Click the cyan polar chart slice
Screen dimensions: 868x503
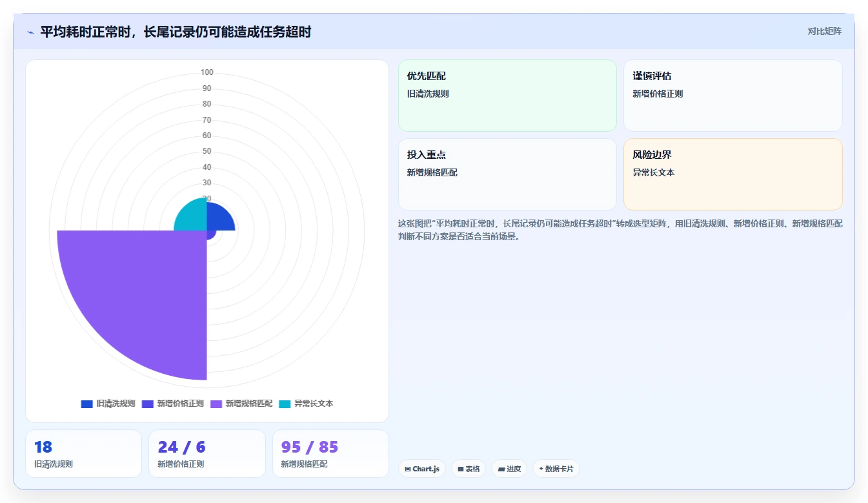(x=194, y=216)
